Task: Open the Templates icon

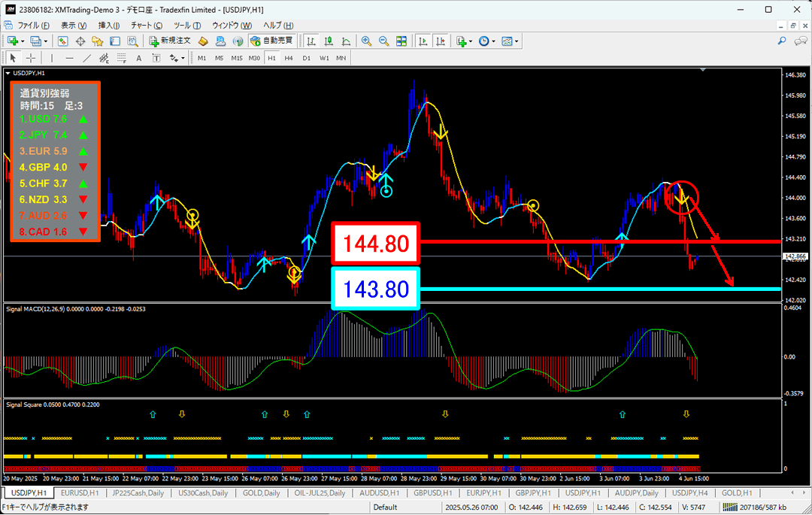Action: [507, 41]
